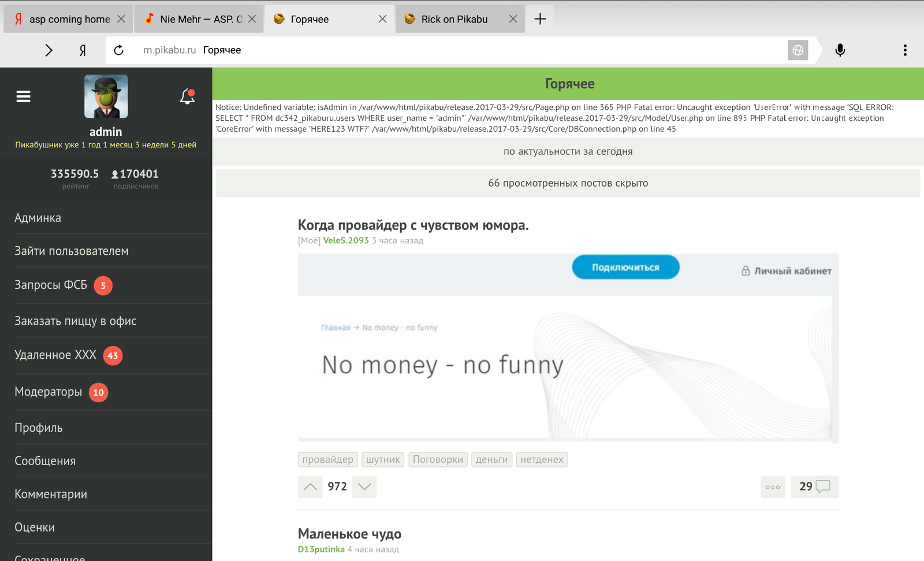Image resolution: width=924 pixels, height=561 pixels.
Task: Open the post's three-dots options button
Action: [773, 486]
